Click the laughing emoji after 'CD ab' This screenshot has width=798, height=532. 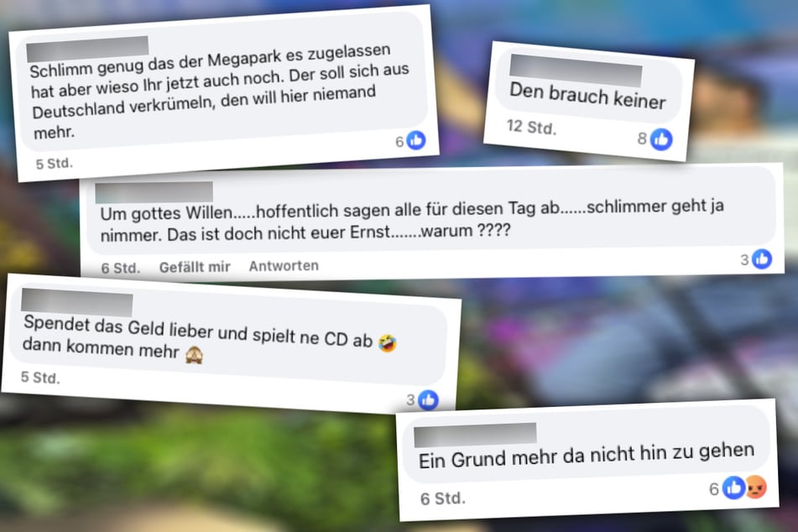click(388, 343)
